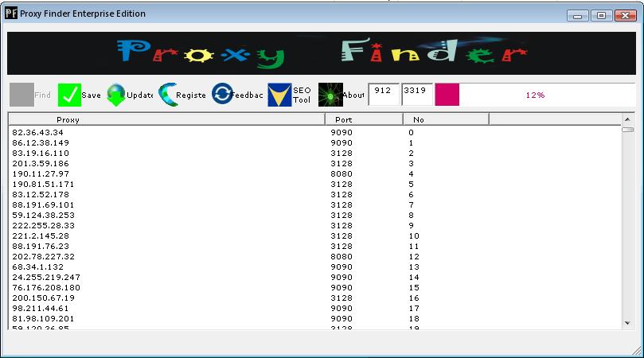Select proxy 222.255.28.33

(44, 225)
